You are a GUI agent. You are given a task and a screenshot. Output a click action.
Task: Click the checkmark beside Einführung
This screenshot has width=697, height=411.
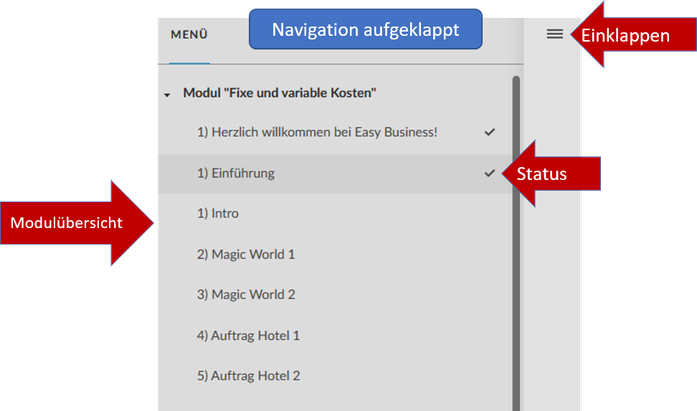coord(489,173)
